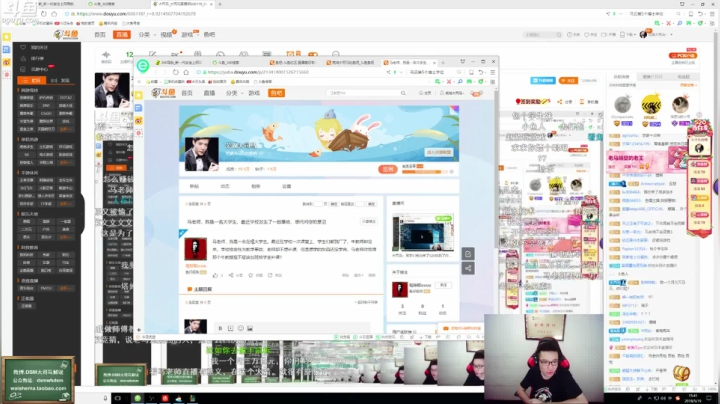Click the follow button beside the poster in About panel
The width and height of the screenshot is (720, 404).
coord(443,285)
